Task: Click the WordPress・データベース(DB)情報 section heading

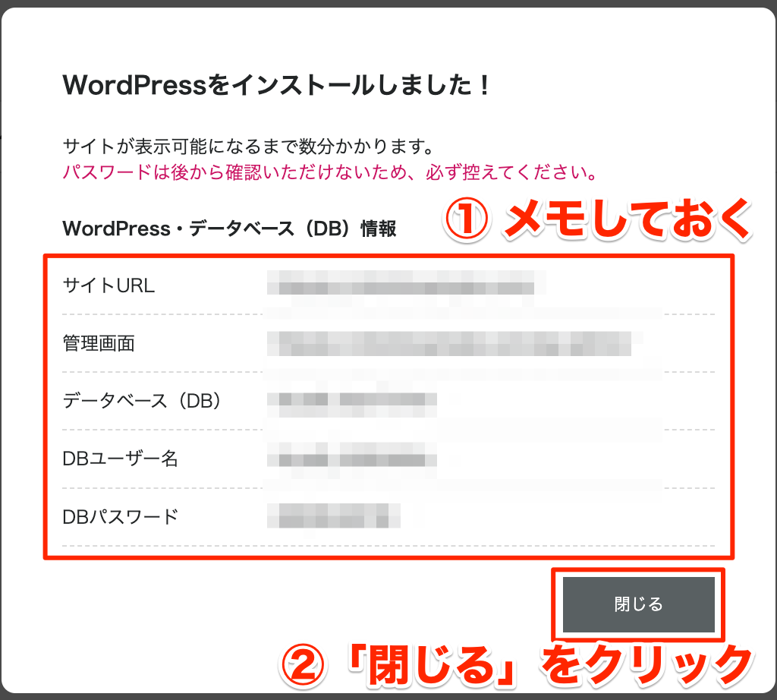Action: point(229,229)
